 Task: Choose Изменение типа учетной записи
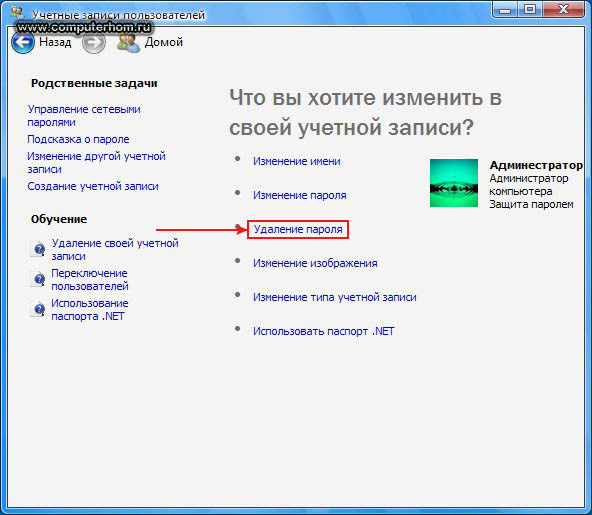tap(335, 297)
